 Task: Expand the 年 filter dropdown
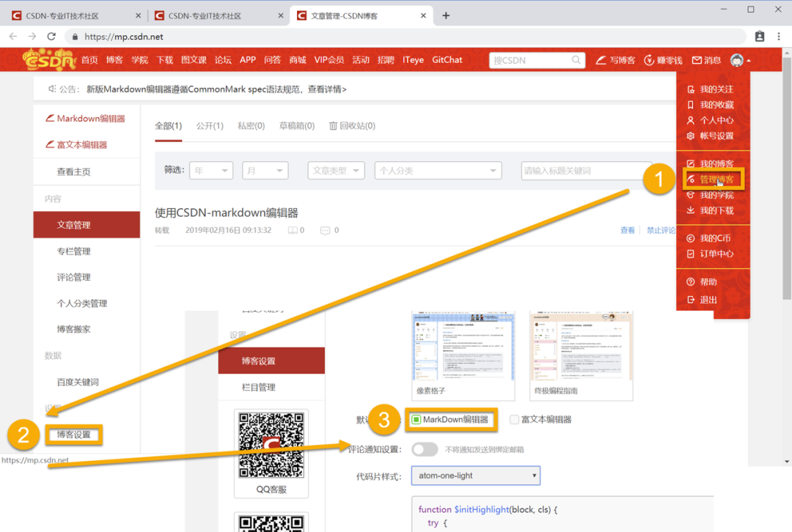click(x=210, y=170)
